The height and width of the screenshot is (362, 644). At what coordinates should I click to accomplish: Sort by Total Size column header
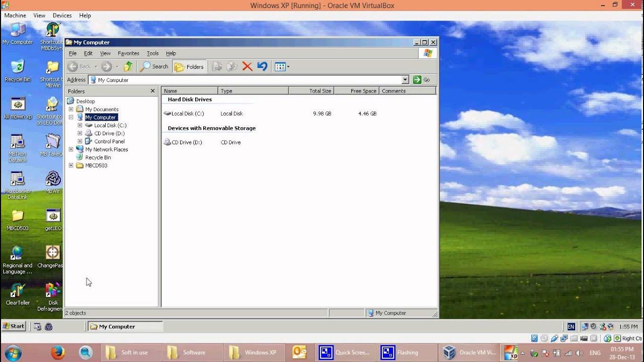pyautogui.click(x=311, y=91)
